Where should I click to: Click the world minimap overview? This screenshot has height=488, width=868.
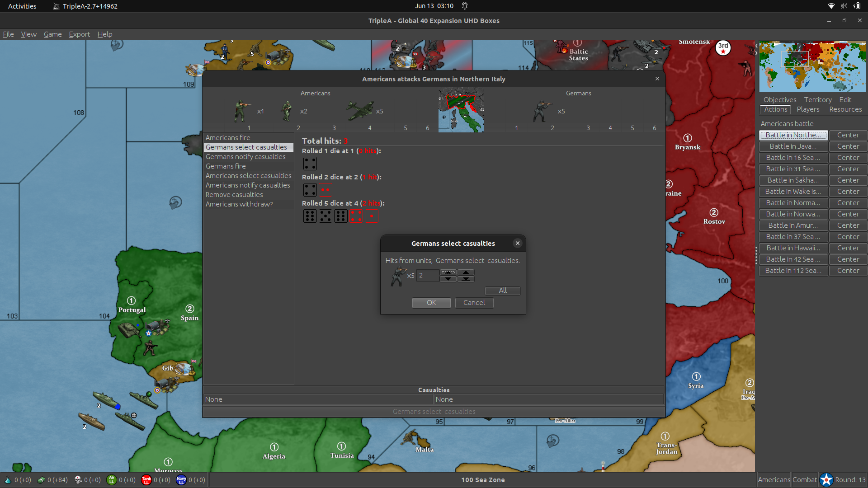tap(812, 67)
